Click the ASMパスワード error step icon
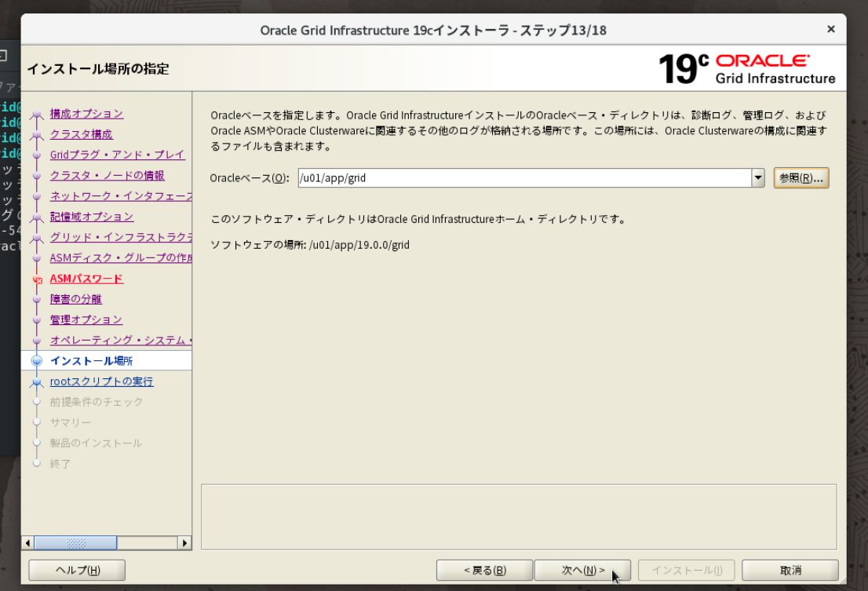 tap(37, 279)
